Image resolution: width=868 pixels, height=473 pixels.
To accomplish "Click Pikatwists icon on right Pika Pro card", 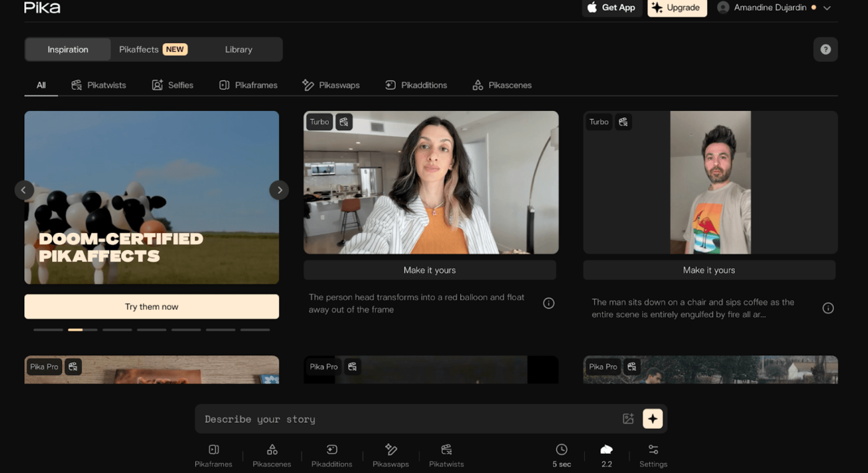I will tap(632, 367).
